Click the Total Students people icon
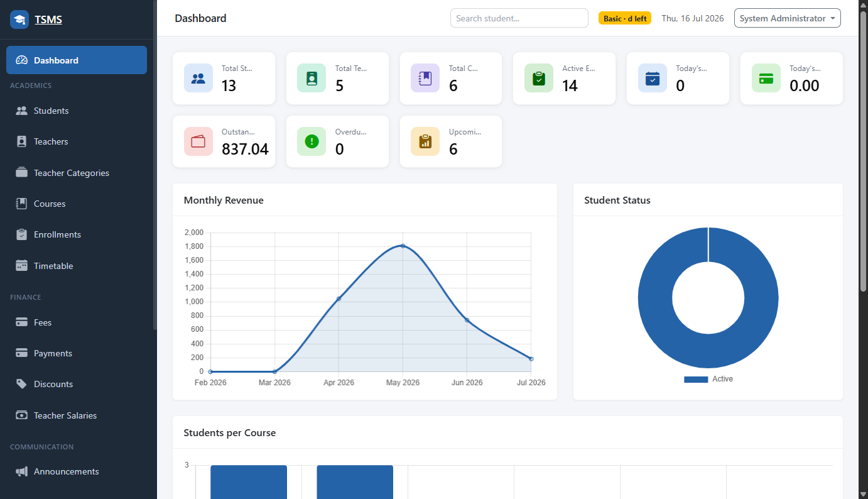868x499 pixels. pos(198,78)
